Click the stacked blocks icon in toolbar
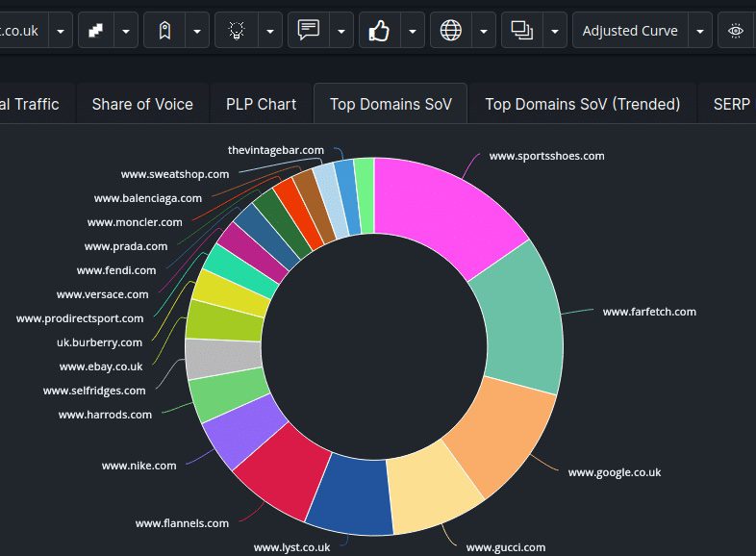The height and width of the screenshot is (556, 756). 95,31
